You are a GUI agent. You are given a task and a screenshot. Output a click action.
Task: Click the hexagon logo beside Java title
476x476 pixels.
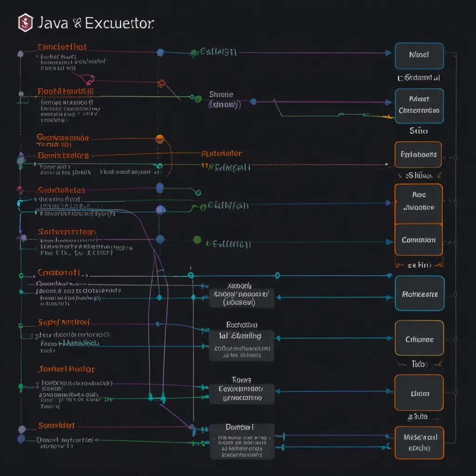pyautogui.click(x=25, y=22)
